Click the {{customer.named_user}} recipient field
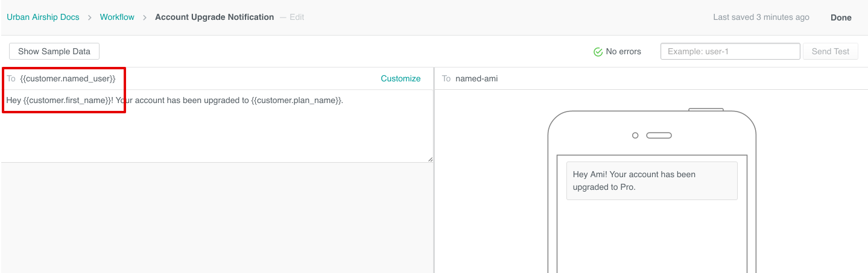Viewport: 868px width, 273px height. 68,78
